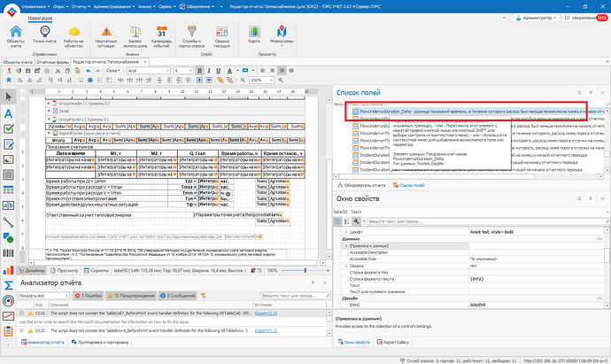Toggle Italic formatting
The height and width of the screenshot is (364, 611).
pyautogui.click(x=209, y=71)
